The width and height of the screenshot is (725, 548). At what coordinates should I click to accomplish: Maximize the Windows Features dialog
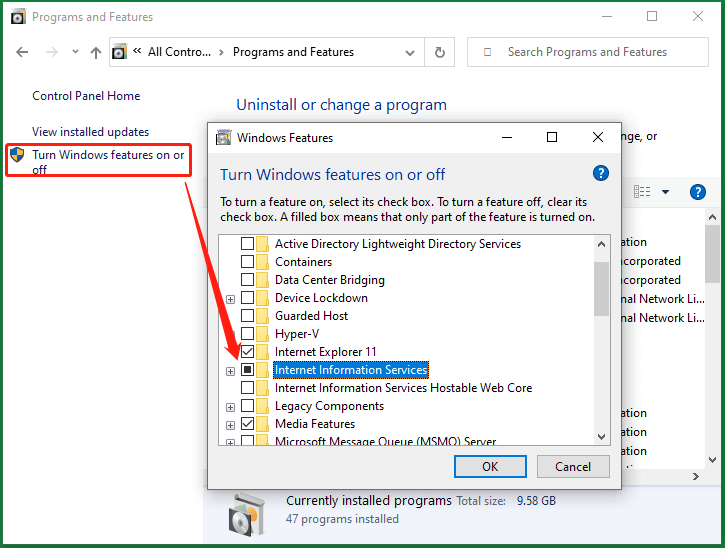point(552,137)
